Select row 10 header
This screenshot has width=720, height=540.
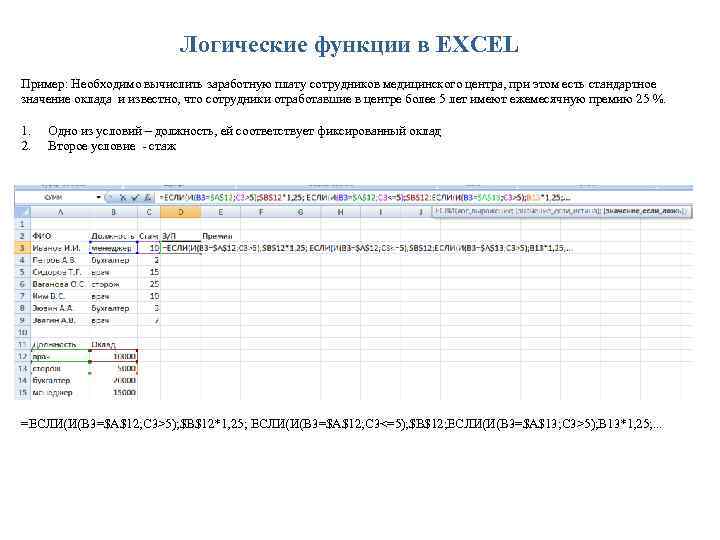pos(22,332)
